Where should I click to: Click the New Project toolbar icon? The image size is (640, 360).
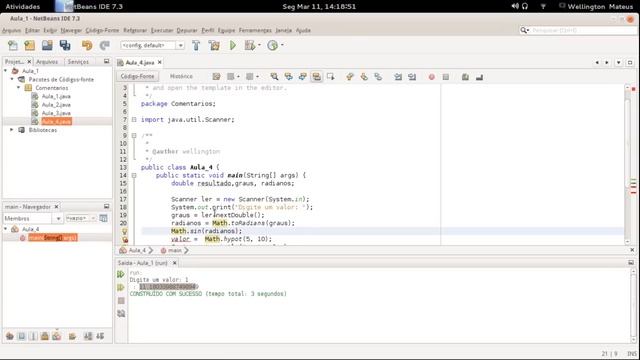pos(29,45)
